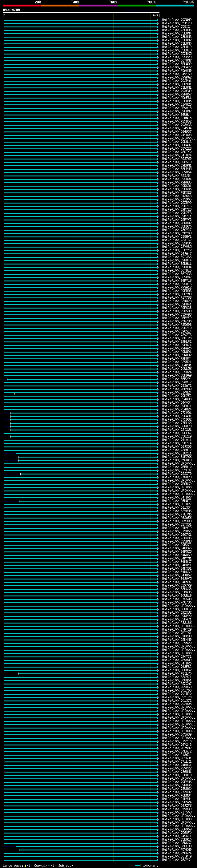Select hit label UniRef100_B1P766
The image size is (197, 868).
(176, 457)
